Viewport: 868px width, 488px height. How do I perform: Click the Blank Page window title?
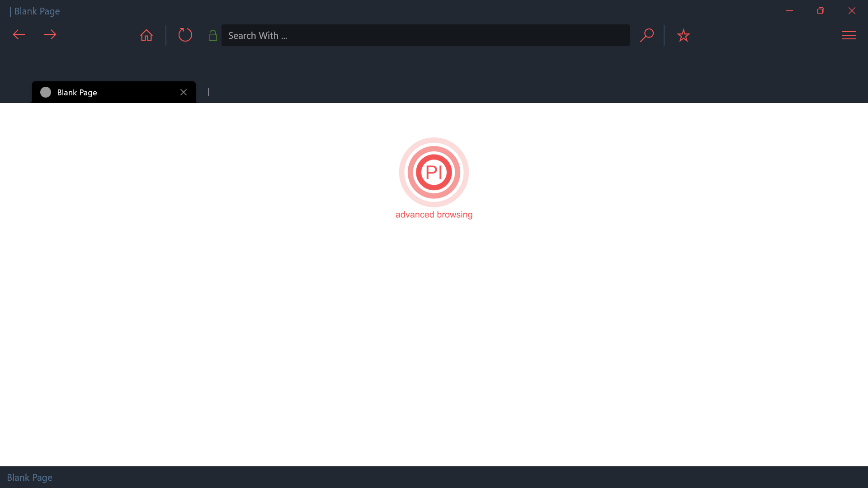coord(37,11)
